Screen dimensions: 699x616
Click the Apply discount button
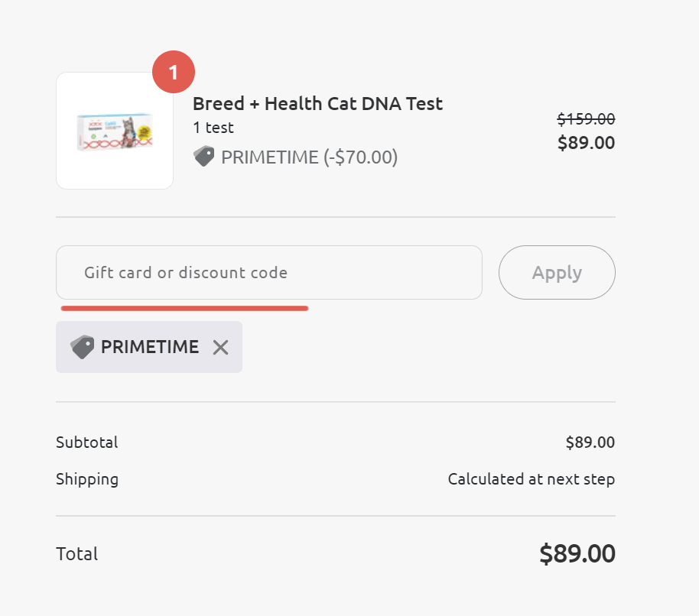point(557,272)
